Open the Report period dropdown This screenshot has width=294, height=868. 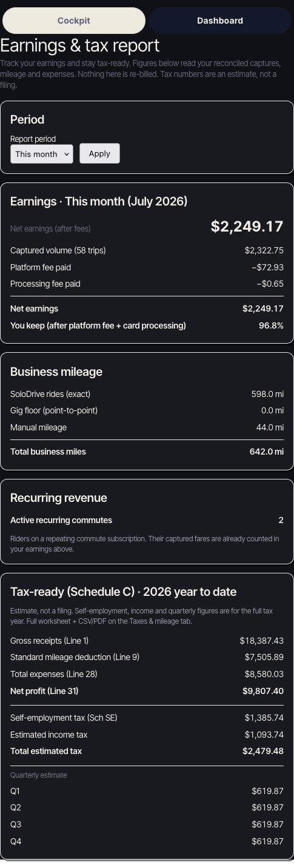point(42,154)
